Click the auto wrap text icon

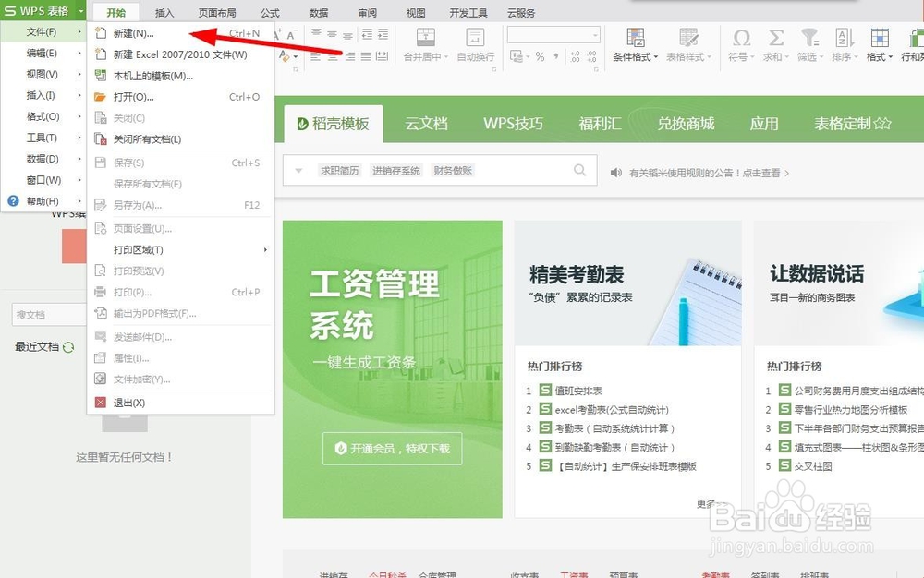[x=475, y=37]
